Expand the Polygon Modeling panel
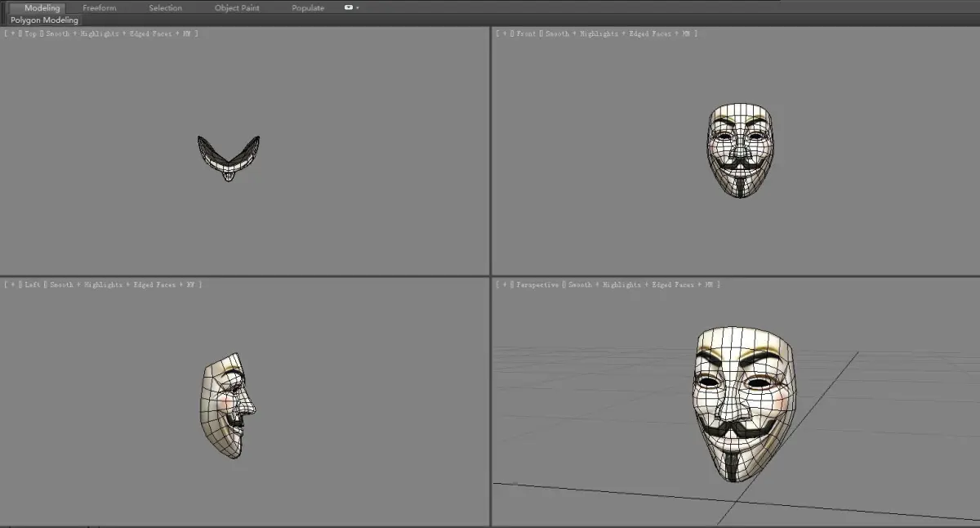980x528 pixels. coord(45,20)
